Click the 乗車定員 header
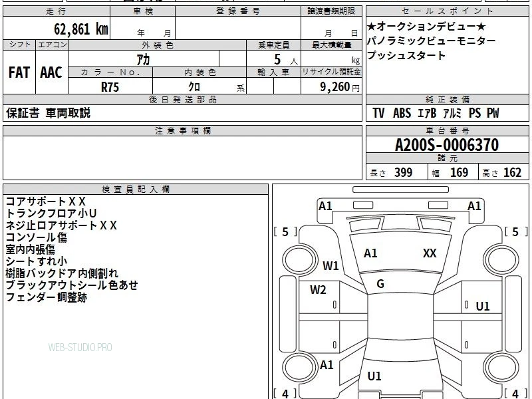The width and height of the screenshot is (532, 399). (273, 45)
